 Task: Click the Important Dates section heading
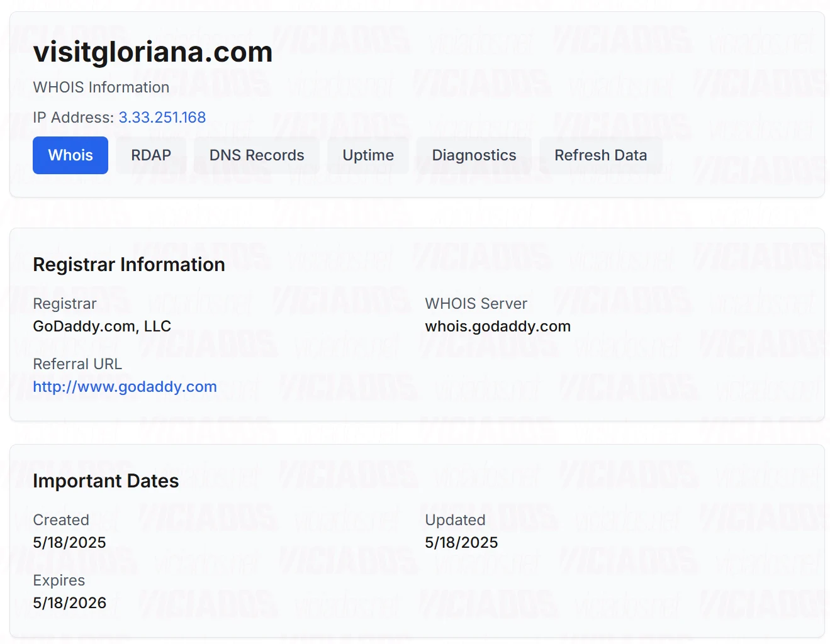(x=106, y=481)
